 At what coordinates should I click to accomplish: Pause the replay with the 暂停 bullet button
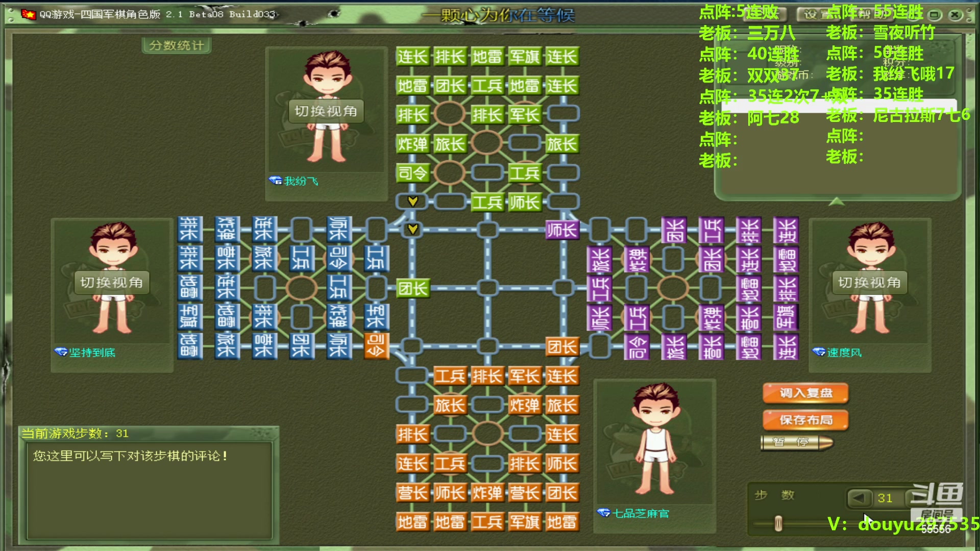[796, 442]
